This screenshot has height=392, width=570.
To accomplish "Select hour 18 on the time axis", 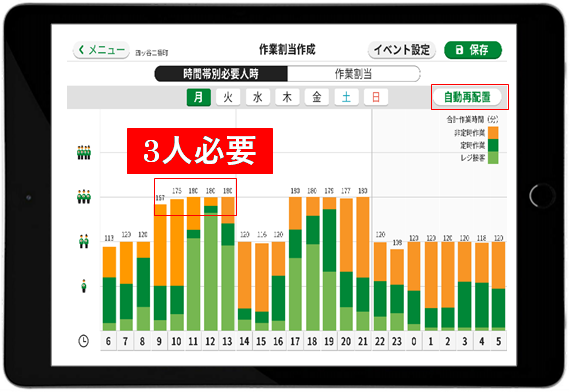I will [312, 341].
